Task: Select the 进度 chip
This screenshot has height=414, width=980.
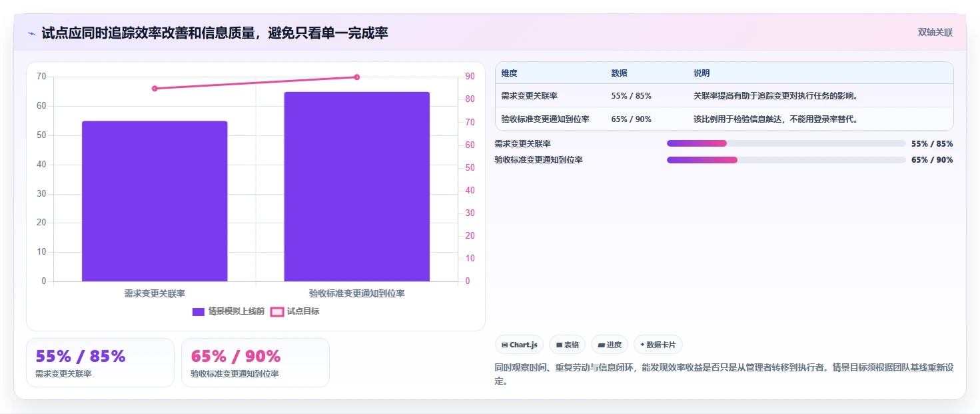Action: 610,345
